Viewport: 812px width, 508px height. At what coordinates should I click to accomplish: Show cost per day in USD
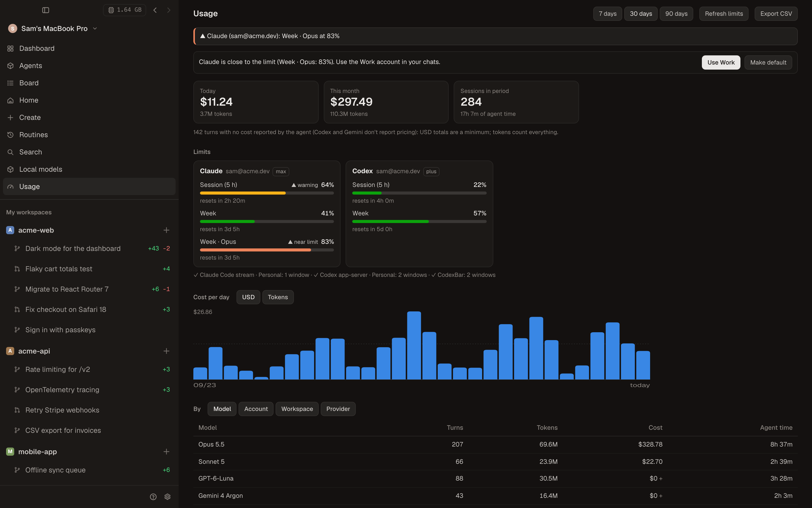[248, 297]
